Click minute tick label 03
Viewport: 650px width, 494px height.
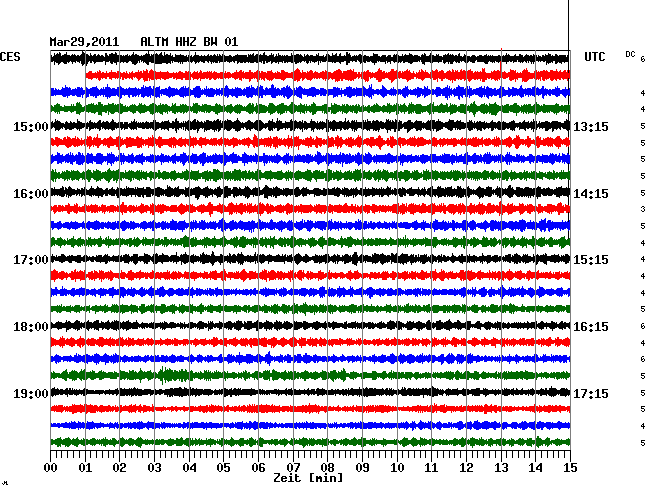point(154,468)
